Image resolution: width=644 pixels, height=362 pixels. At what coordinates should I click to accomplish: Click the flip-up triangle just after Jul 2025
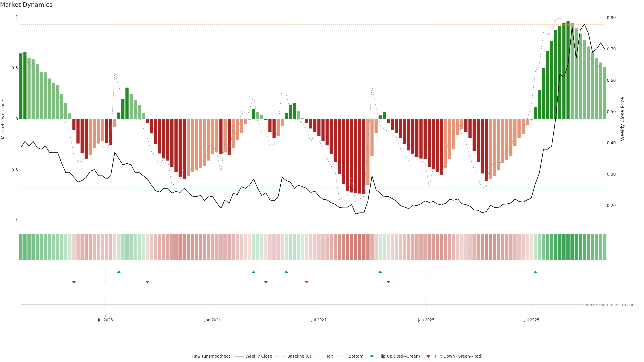[x=535, y=272]
